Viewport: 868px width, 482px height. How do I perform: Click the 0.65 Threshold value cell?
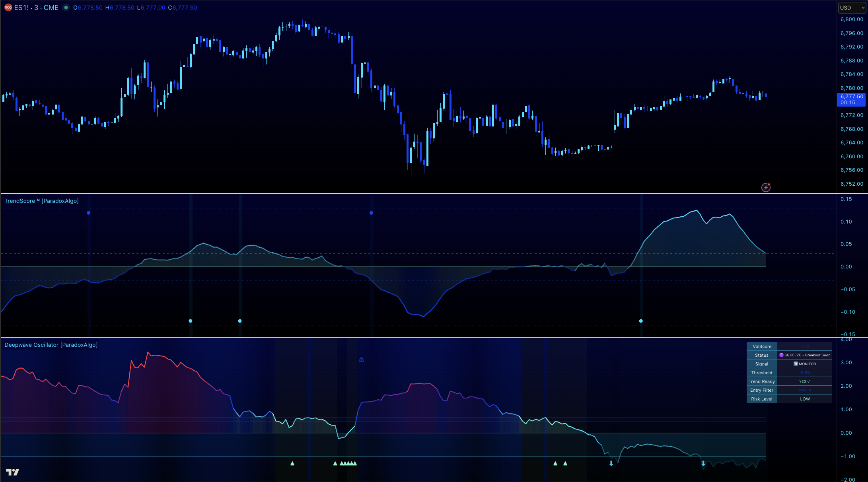tap(805, 373)
